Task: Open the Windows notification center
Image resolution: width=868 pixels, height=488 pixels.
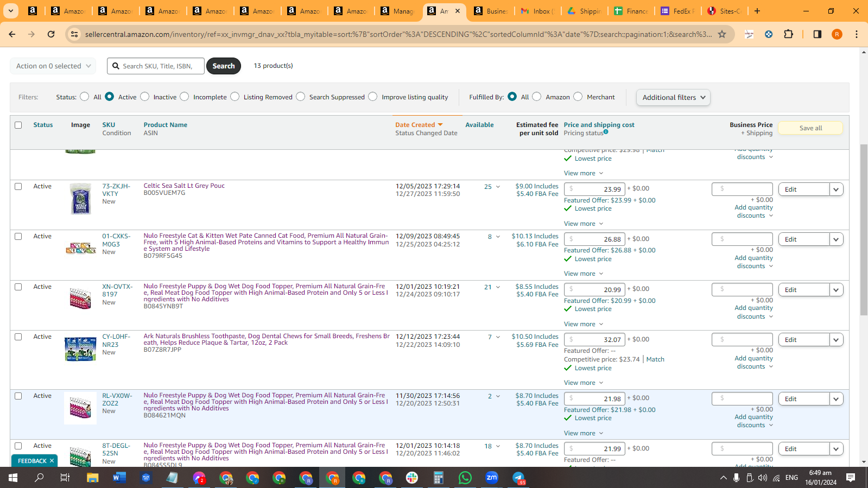Action: 851,478
